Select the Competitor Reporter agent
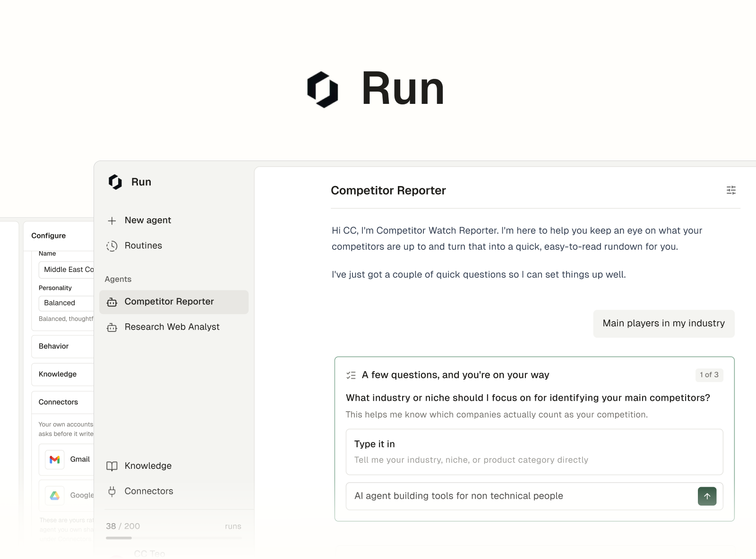The height and width of the screenshot is (559, 756). (174, 302)
